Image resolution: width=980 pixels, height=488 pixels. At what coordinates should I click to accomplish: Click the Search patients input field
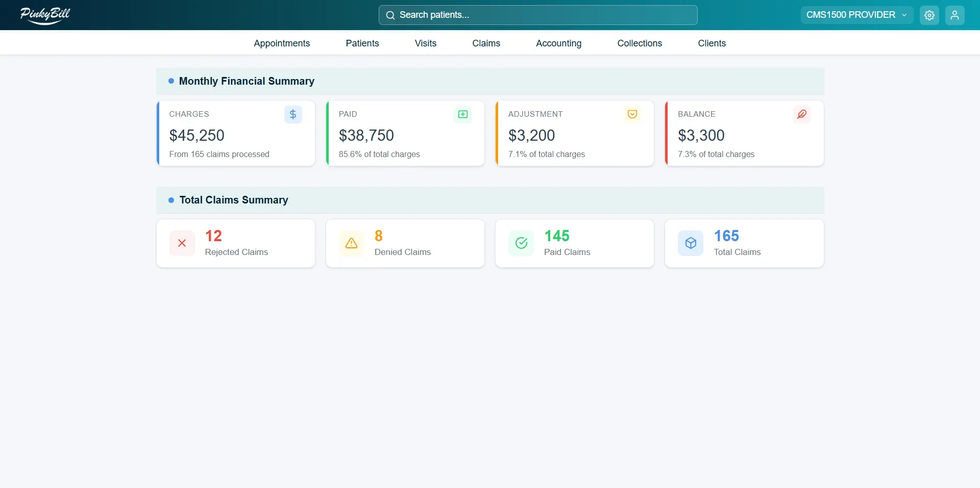537,15
